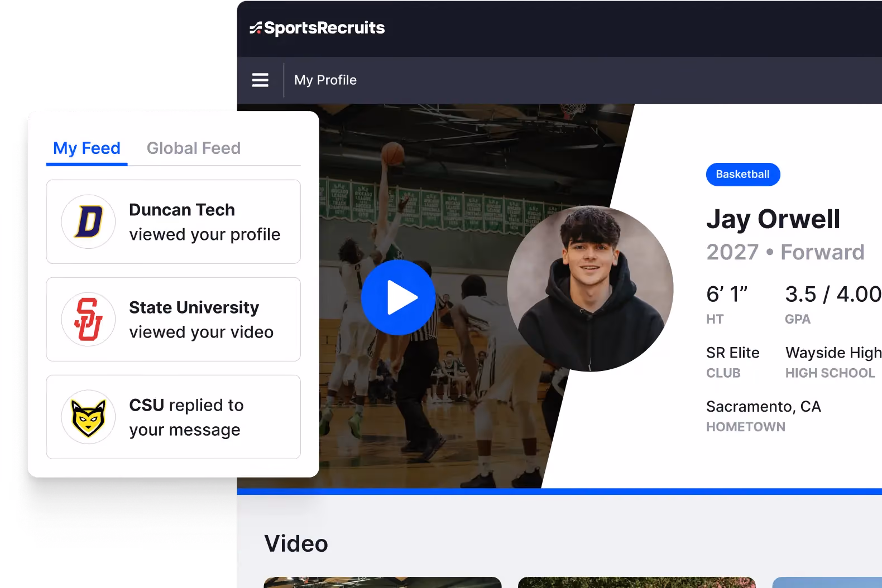
Task: Click the Wayside High school name
Action: pyautogui.click(x=833, y=353)
